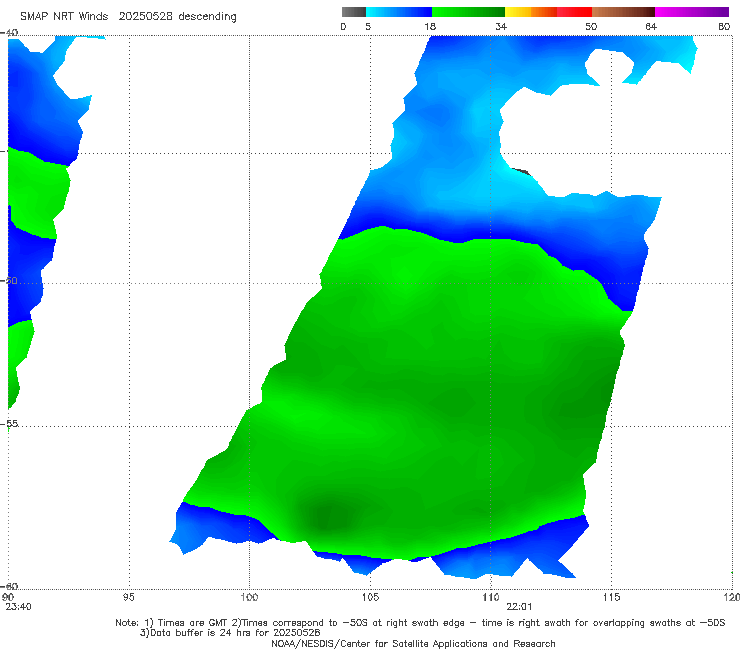Image resolution: width=740 pixels, height=650 pixels.
Task: Click the swath time '22:01'
Action: pos(519,607)
